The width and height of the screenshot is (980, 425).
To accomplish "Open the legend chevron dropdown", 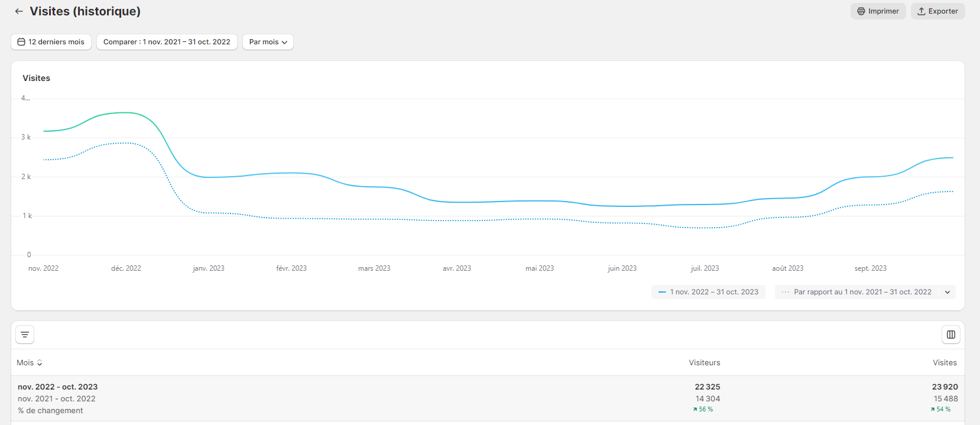I will [947, 292].
